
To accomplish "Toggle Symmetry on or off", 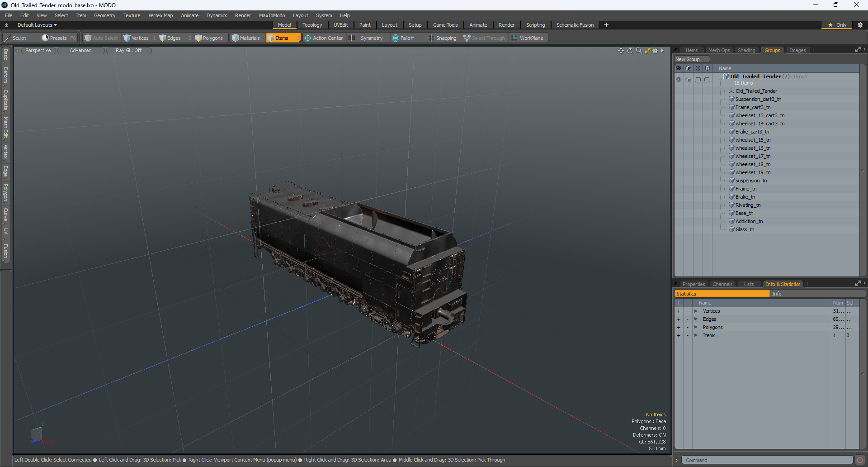I will [367, 38].
